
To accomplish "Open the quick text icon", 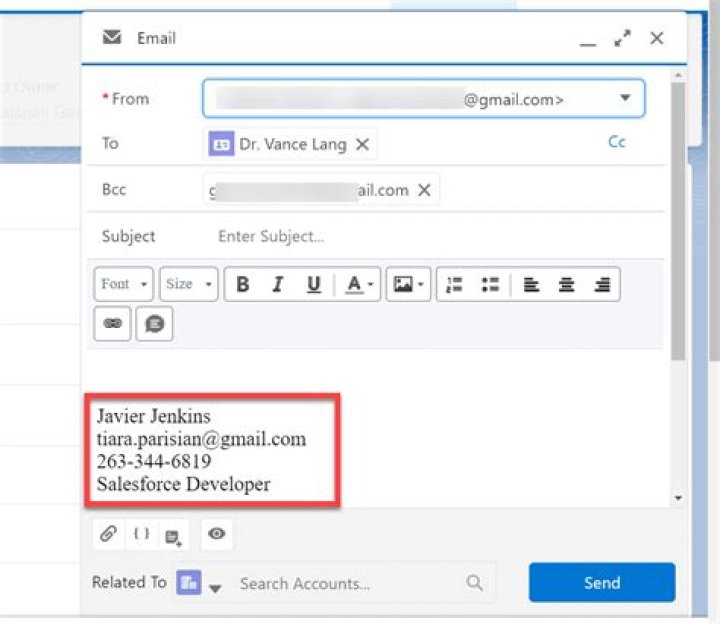I will point(155,324).
